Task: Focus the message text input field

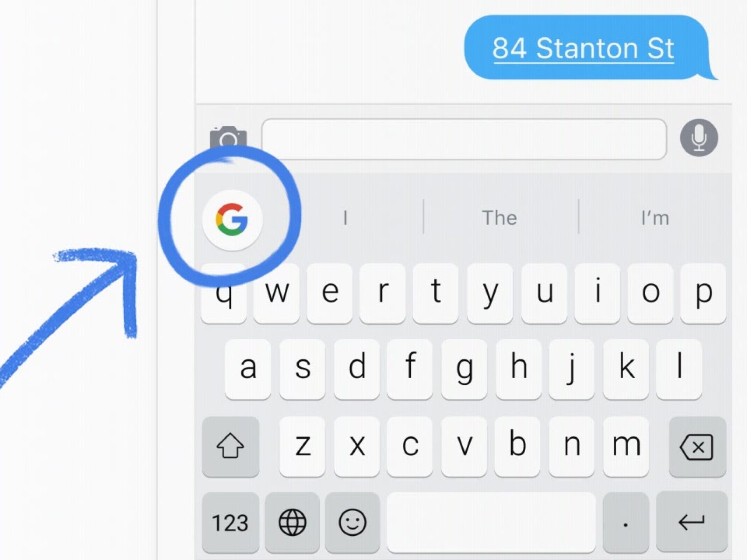Action: coord(464,139)
